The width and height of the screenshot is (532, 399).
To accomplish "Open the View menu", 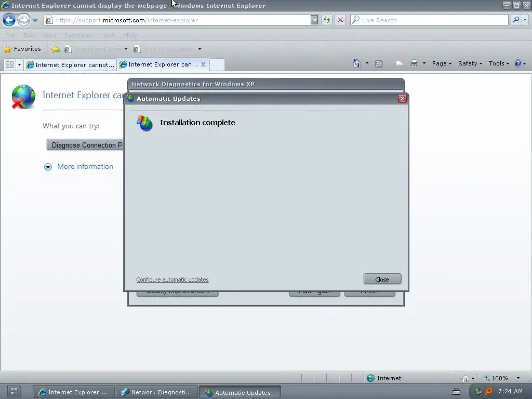I will click(49, 35).
